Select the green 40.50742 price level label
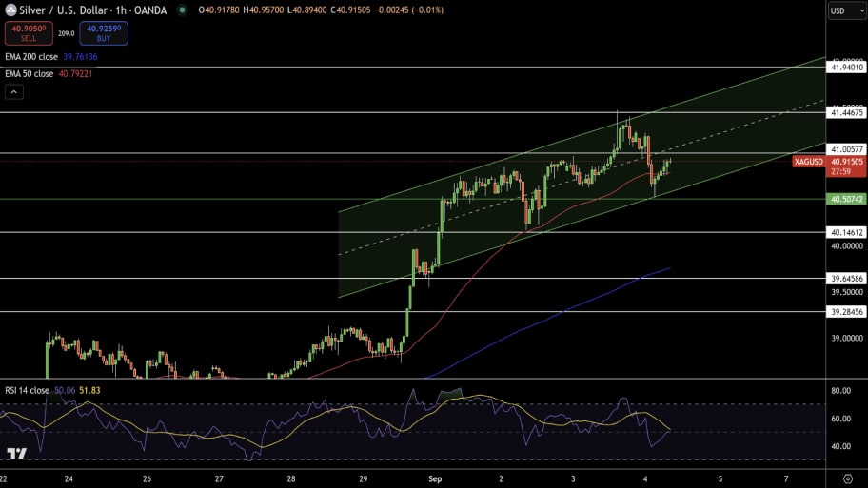This screenshot has width=868, height=488. click(x=846, y=199)
